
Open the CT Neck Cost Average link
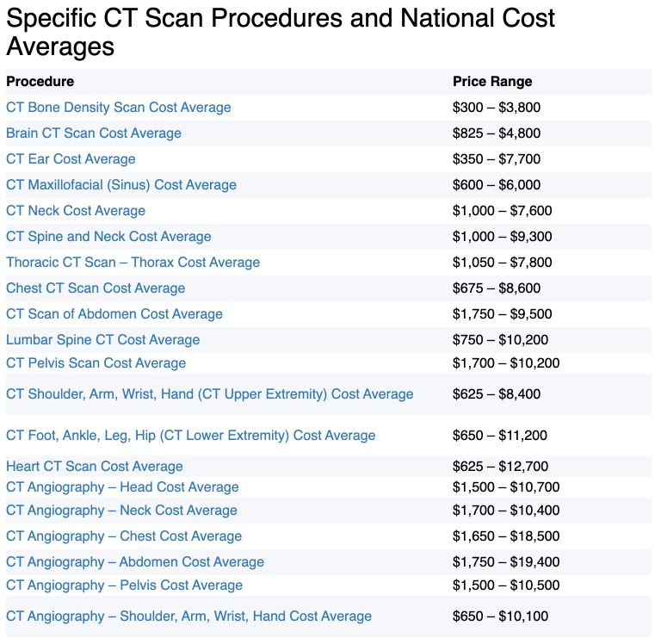point(76,211)
